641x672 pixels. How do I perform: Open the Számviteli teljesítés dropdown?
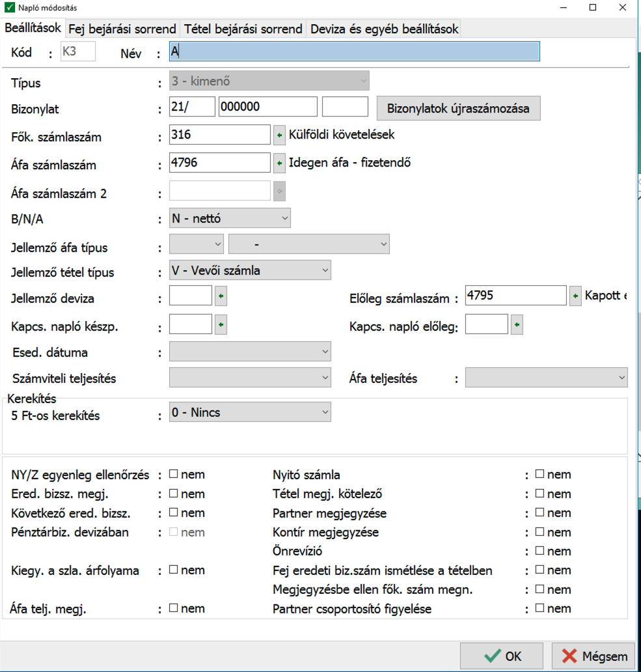click(250, 378)
